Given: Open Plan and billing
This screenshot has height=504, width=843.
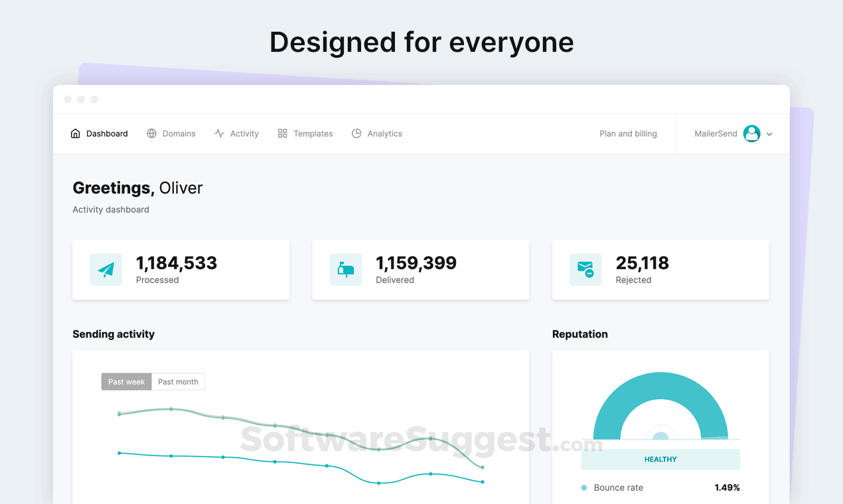Looking at the screenshot, I should coord(628,133).
